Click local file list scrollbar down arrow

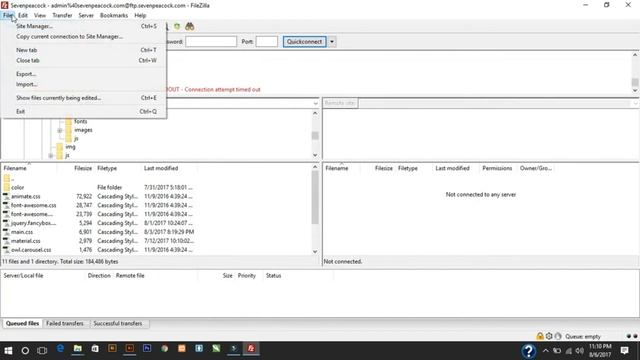click(315, 251)
